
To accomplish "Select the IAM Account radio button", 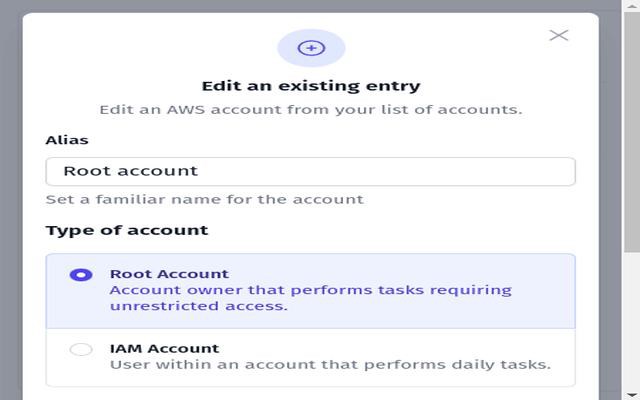I will click(x=81, y=350).
